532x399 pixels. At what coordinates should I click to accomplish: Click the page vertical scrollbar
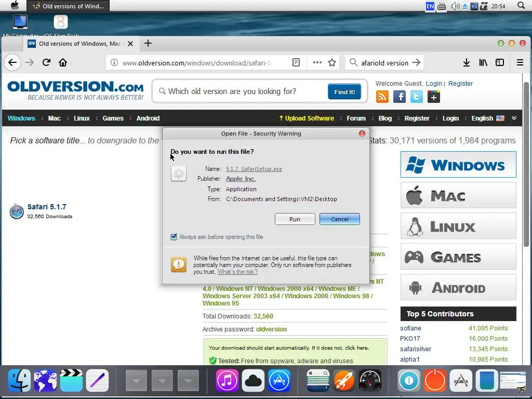pos(526,165)
